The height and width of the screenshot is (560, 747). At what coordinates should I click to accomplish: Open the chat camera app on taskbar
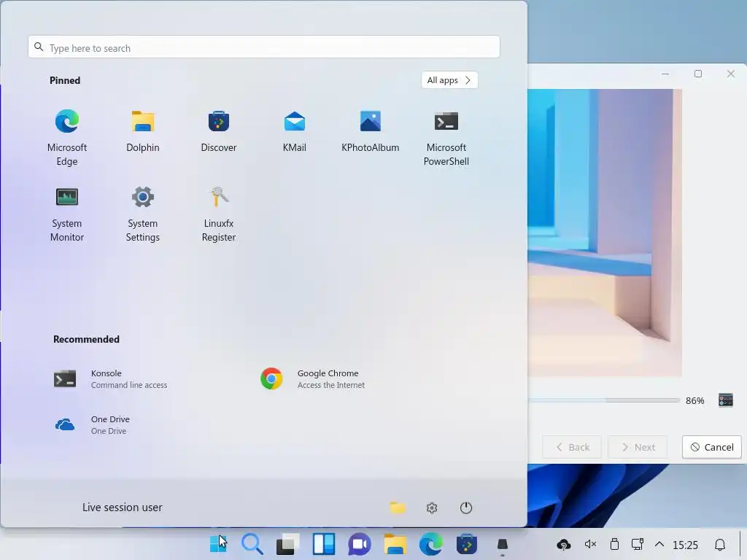(359, 544)
